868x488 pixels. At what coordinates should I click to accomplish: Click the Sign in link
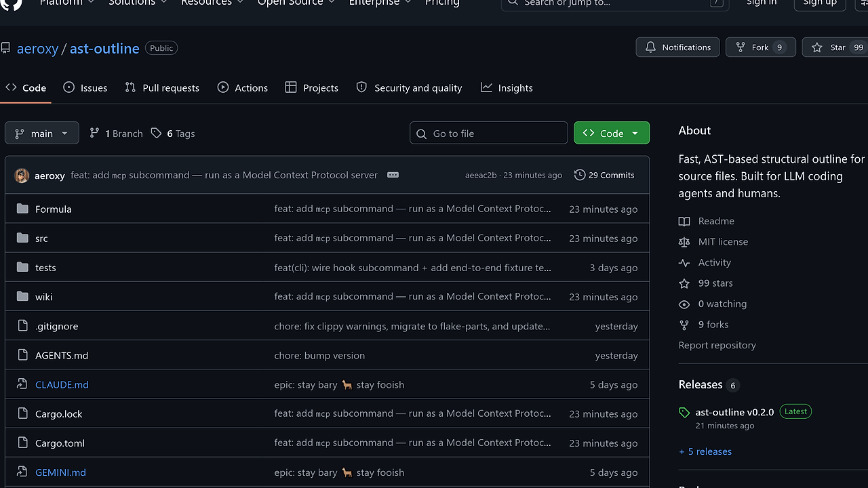(762, 3)
